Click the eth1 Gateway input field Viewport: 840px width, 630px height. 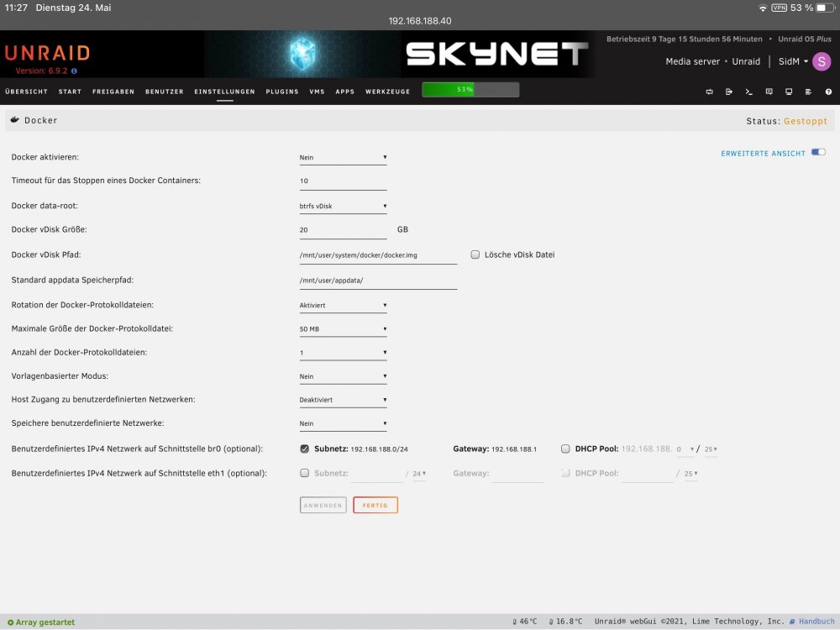517,474
